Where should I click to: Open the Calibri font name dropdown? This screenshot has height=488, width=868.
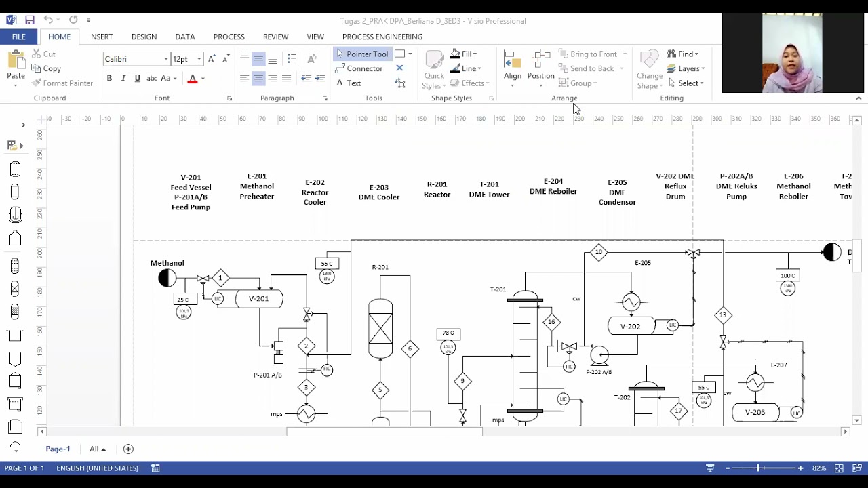(165, 59)
